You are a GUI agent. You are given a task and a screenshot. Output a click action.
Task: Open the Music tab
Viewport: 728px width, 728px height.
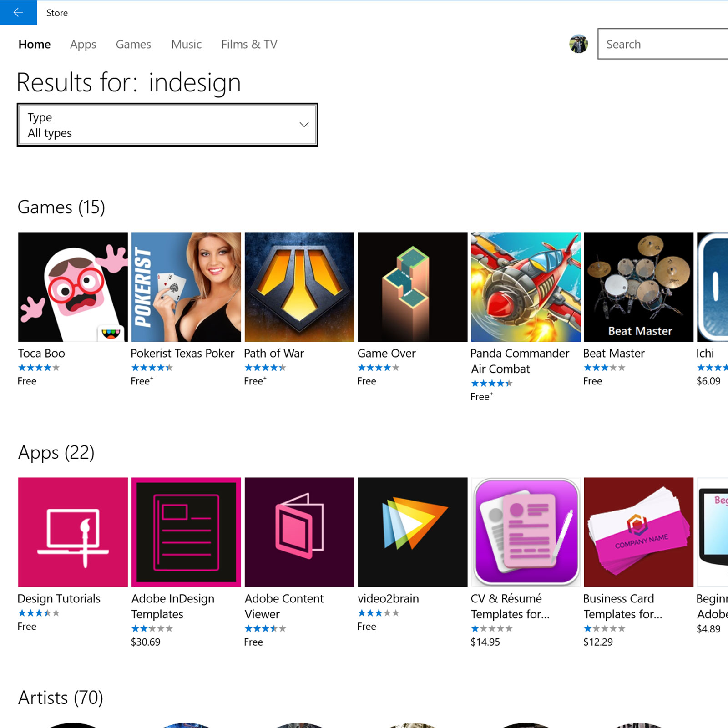click(186, 45)
